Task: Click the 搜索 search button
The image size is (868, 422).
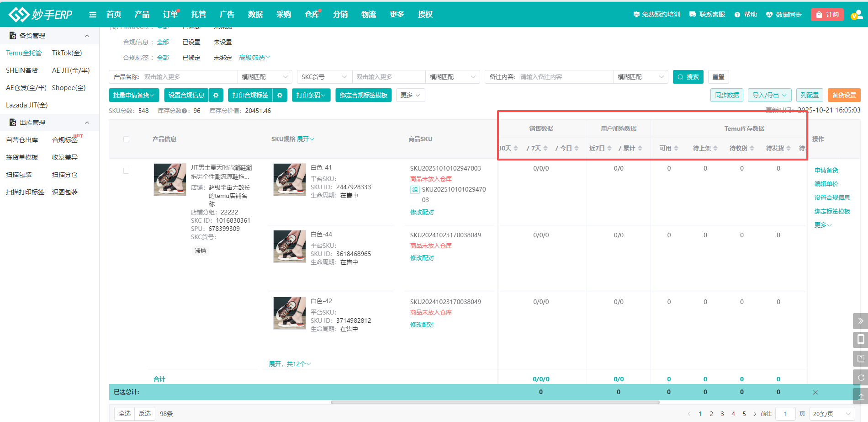Action: pos(688,77)
